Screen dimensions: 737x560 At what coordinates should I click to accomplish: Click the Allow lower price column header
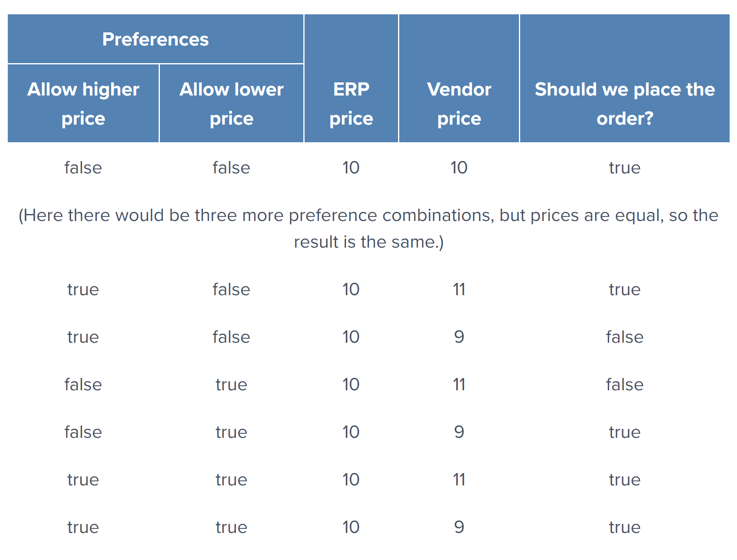(x=232, y=103)
